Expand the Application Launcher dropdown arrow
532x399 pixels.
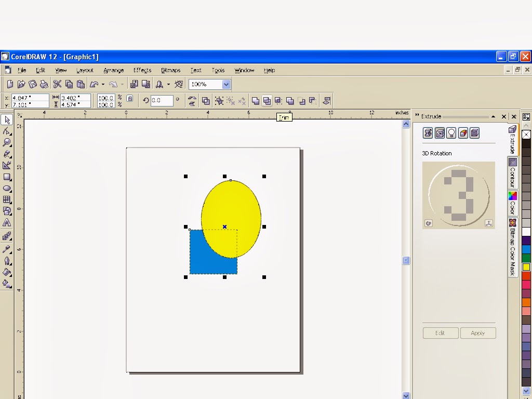168,84
